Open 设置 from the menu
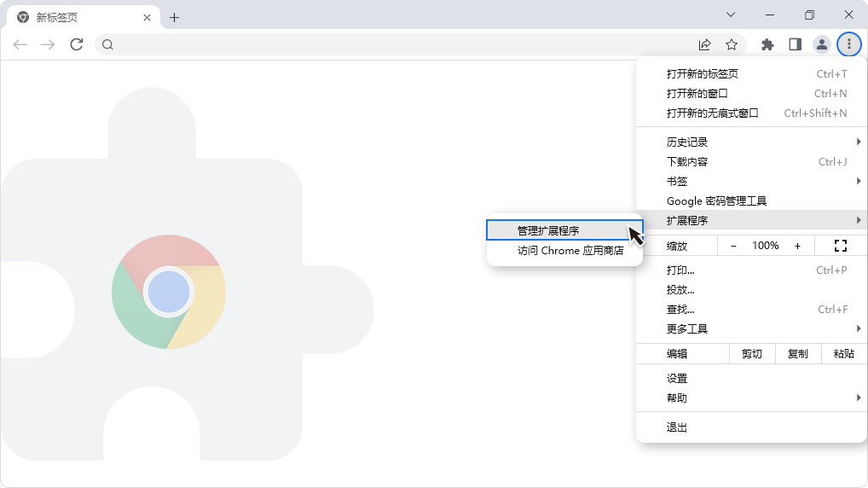 [751, 379]
